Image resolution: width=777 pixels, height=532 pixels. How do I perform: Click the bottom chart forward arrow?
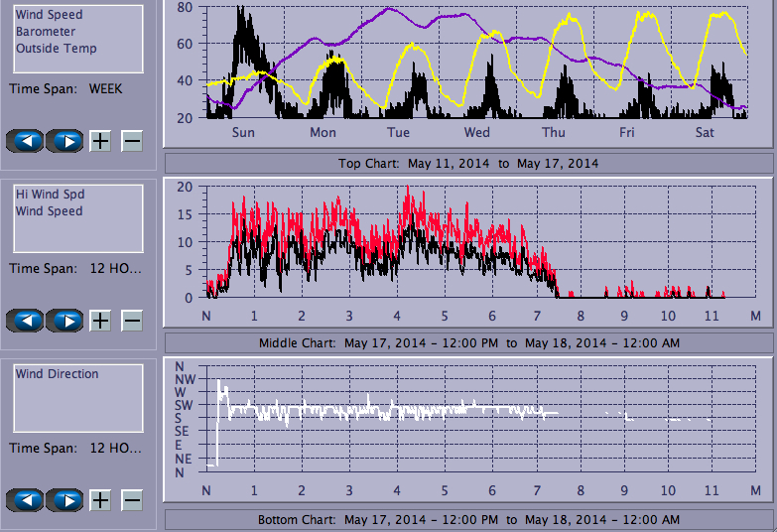pyautogui.click(x=65, y=500)
